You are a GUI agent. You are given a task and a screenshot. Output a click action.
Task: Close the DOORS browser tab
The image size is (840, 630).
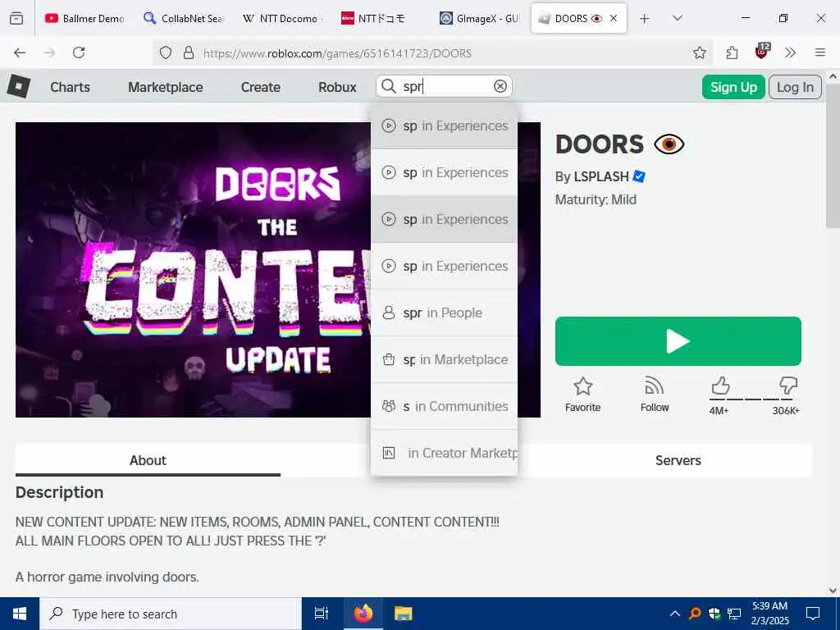(614, 18)
